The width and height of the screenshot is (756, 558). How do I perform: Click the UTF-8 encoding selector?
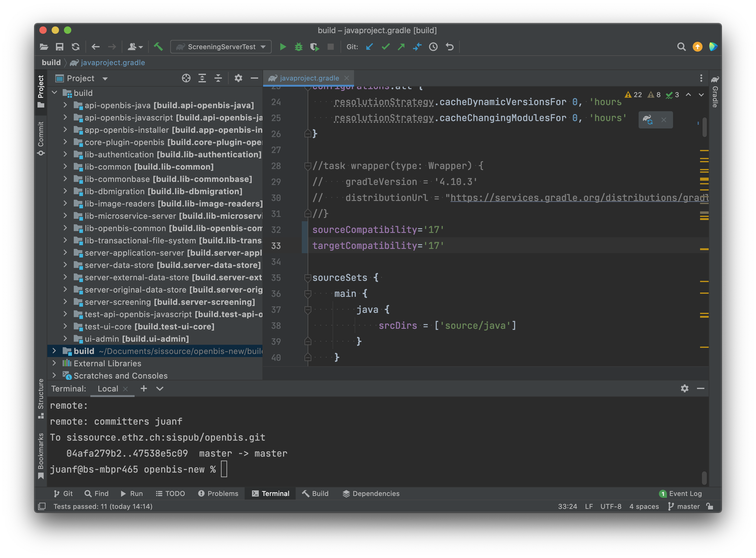pos(611,506)
